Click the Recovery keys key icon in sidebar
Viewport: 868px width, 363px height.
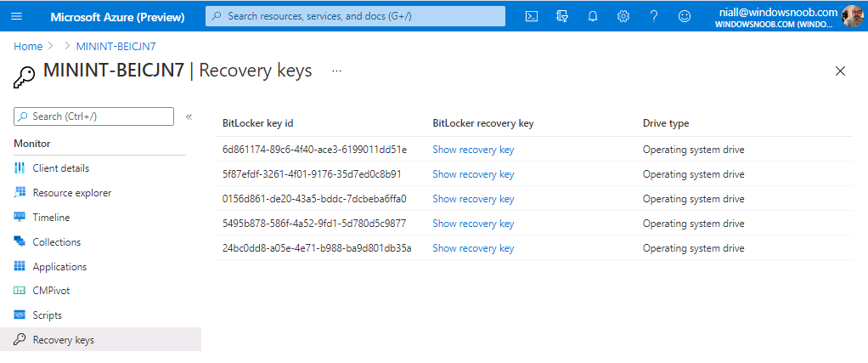tap(20, 339)
